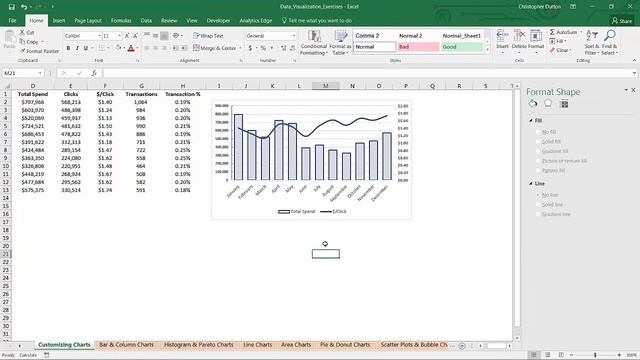
Task: Select the No line radio option
Action: point(538,195)
